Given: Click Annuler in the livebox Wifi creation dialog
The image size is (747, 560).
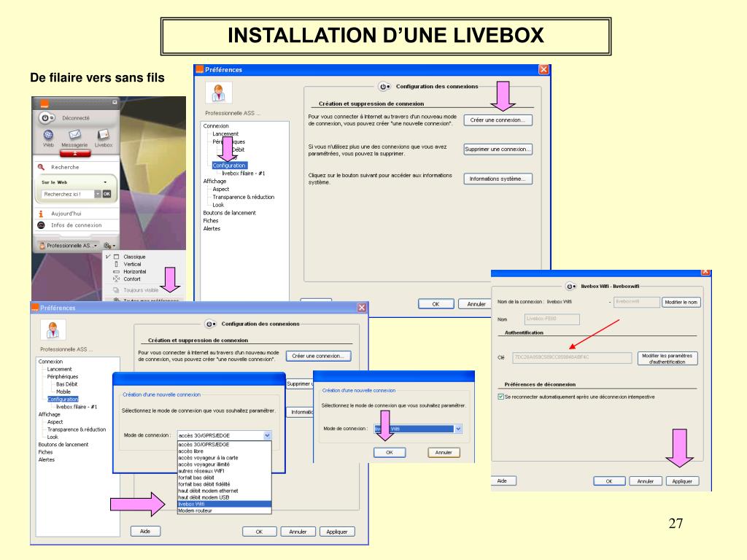Looking at the screenshot, I should click(444, 452).
